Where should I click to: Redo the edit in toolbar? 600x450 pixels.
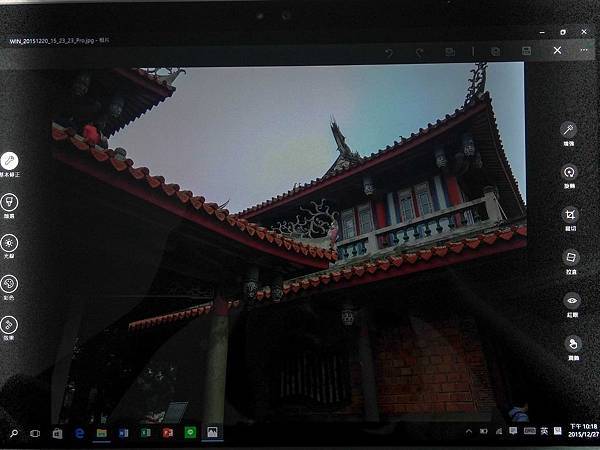click(x=420, y=52)
